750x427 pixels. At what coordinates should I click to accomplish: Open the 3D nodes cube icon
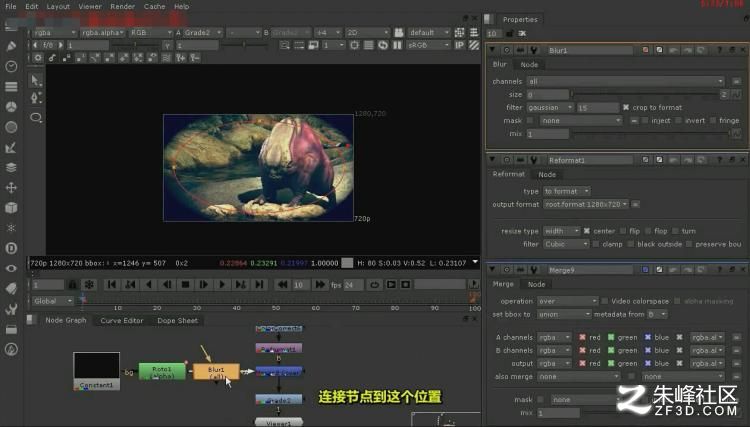tap(11, 208)
